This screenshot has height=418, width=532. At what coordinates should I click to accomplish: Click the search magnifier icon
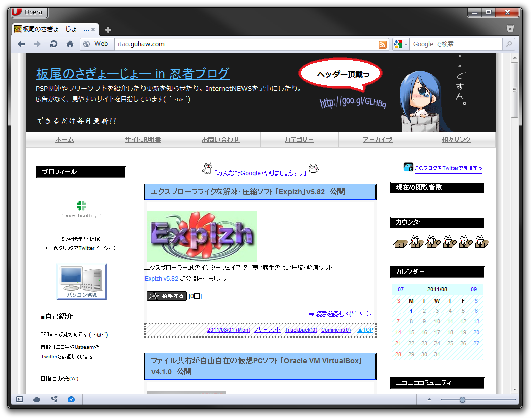(509, 44)
